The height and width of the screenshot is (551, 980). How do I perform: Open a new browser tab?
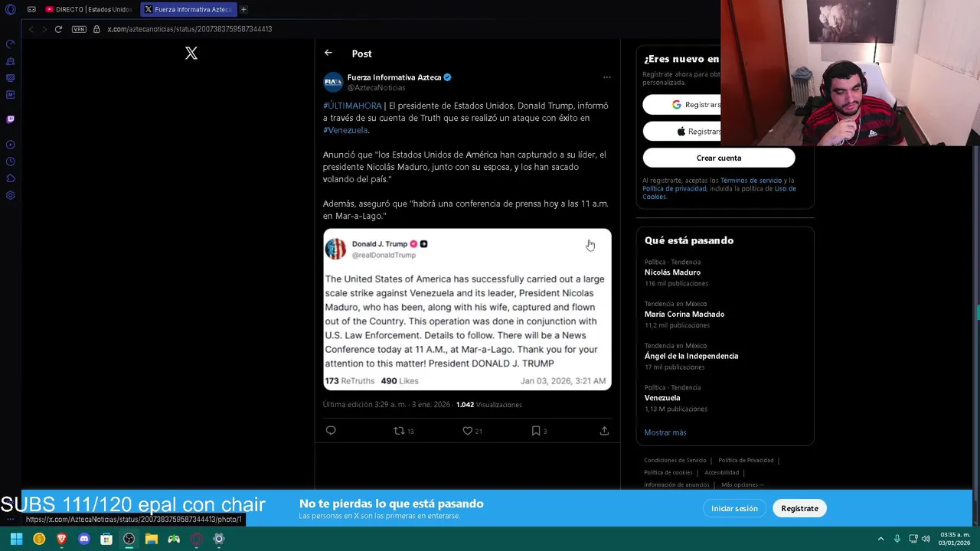[x=243, y=9]
